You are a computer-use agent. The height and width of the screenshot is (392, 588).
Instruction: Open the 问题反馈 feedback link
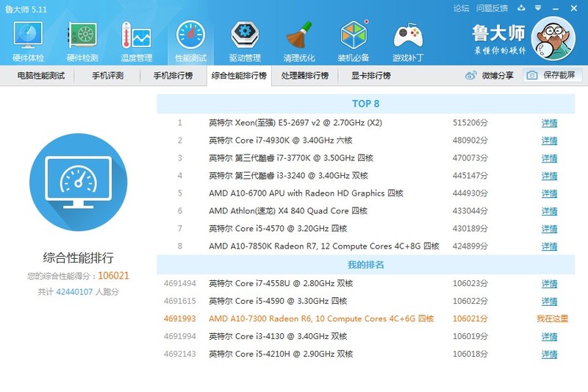492,8
